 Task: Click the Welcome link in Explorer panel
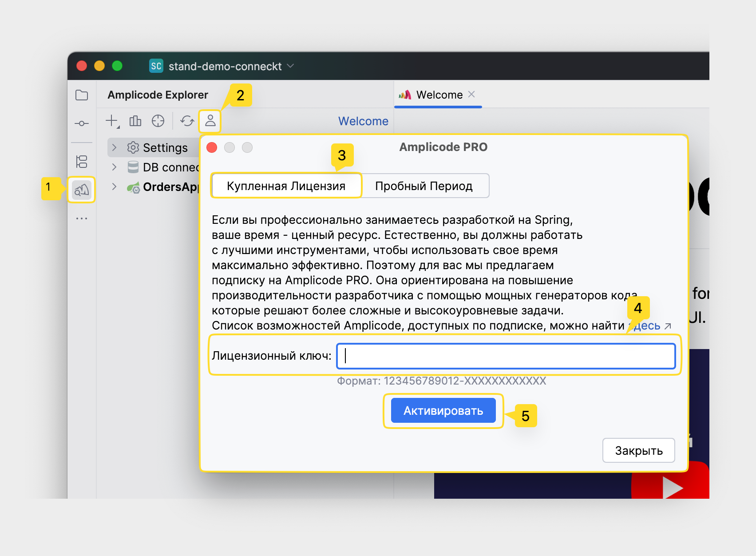point(363,121)
